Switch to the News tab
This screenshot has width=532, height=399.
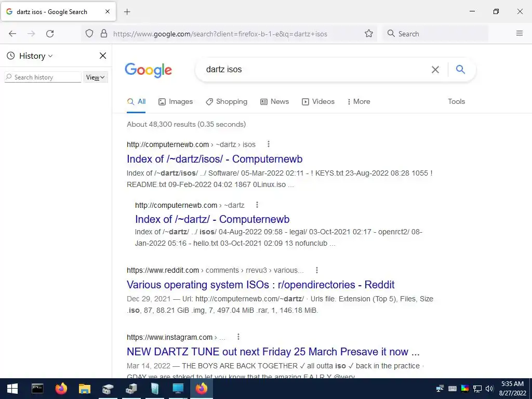point(274,101)
